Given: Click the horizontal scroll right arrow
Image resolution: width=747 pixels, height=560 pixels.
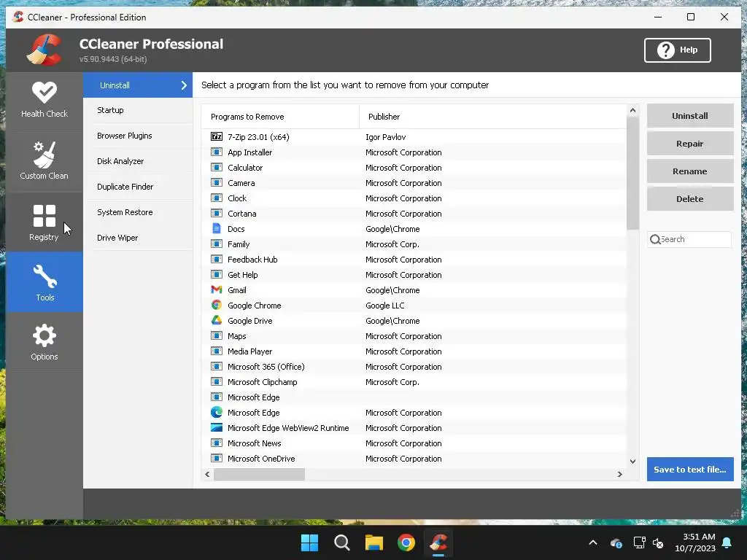Looking at the screenshot, I should (x=620, y=474).
